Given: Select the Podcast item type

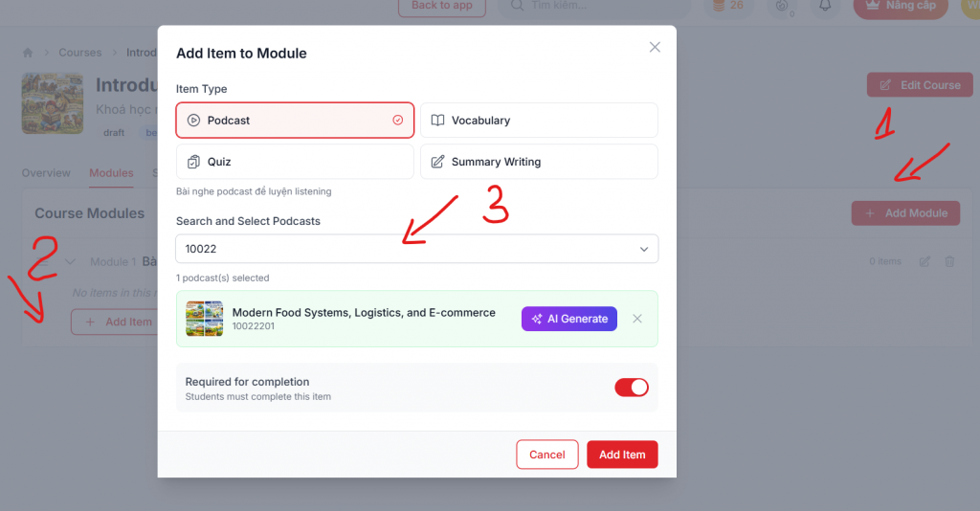Looking at the screenshot, I should click(x=295, y=121).
